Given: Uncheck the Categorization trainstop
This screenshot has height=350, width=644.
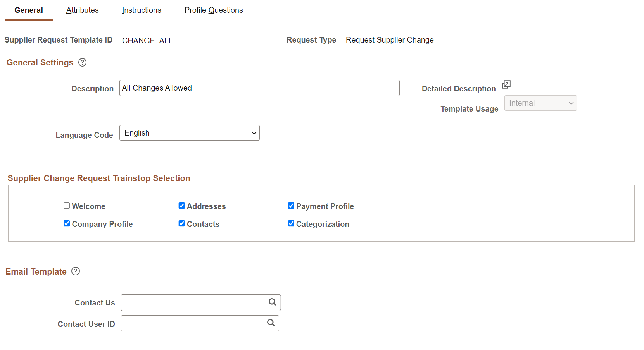Looking at the screenshot, I should click(291, 223).
